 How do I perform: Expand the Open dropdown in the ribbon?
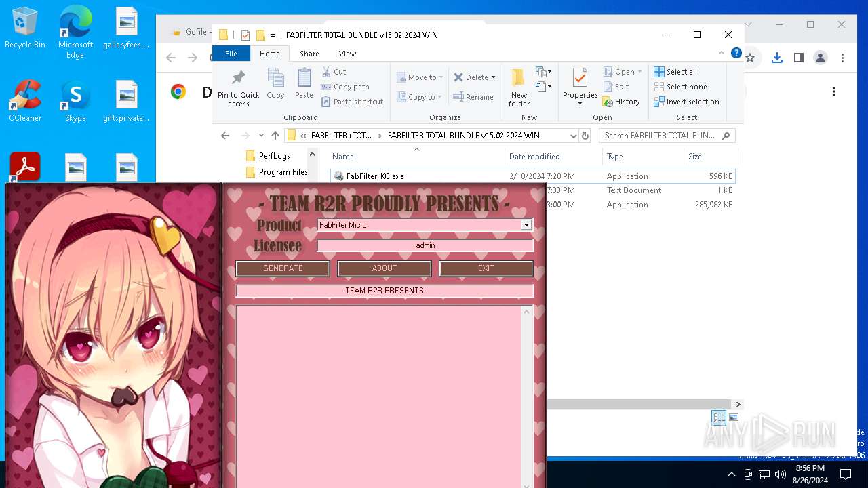point(639,72)
